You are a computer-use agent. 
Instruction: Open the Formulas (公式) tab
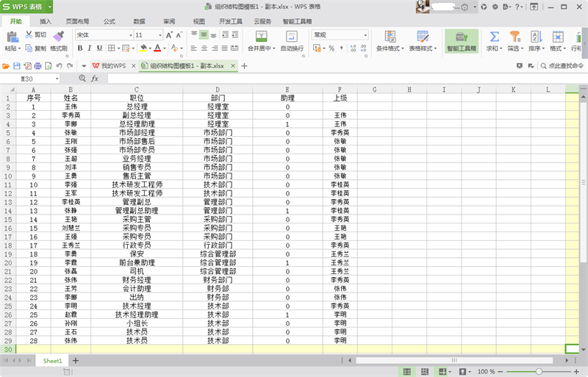[109, 21]
